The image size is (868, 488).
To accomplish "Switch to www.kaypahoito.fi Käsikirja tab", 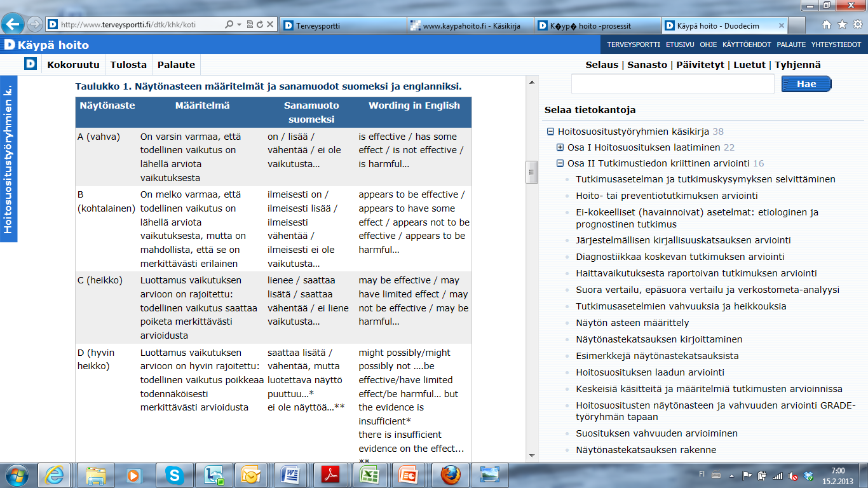I will point(470,25).
